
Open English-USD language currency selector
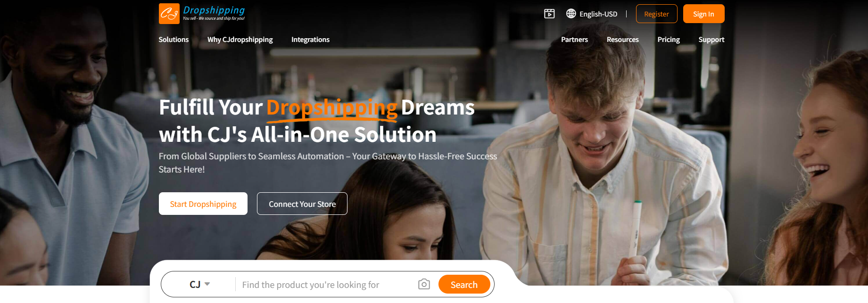(598, 14)
